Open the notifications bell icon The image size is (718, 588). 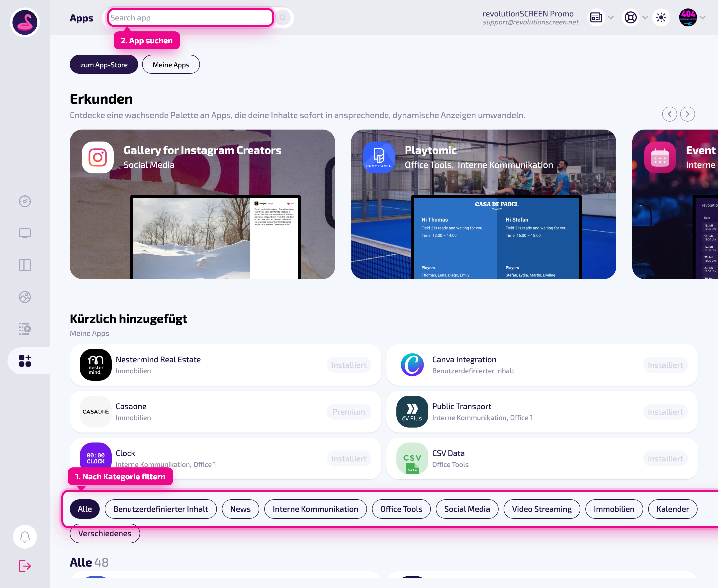click(25, 536)
